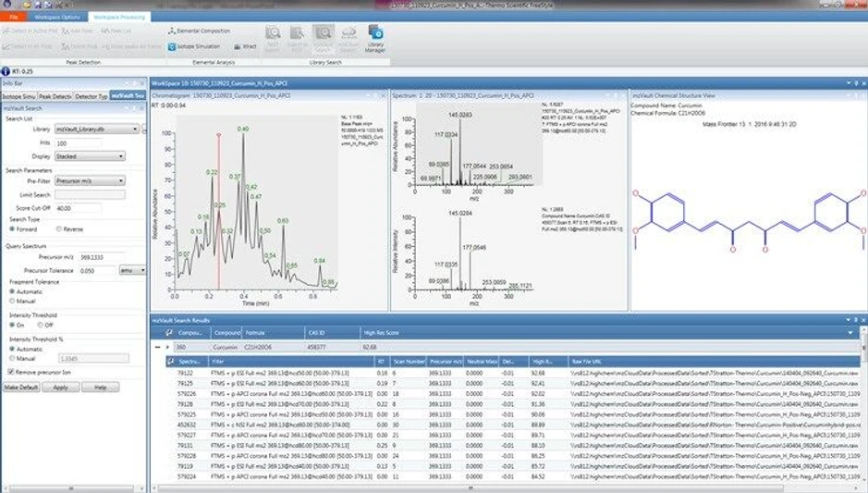Click the Hits input field
Screen dimensions: 868x493
click(78, 143)
